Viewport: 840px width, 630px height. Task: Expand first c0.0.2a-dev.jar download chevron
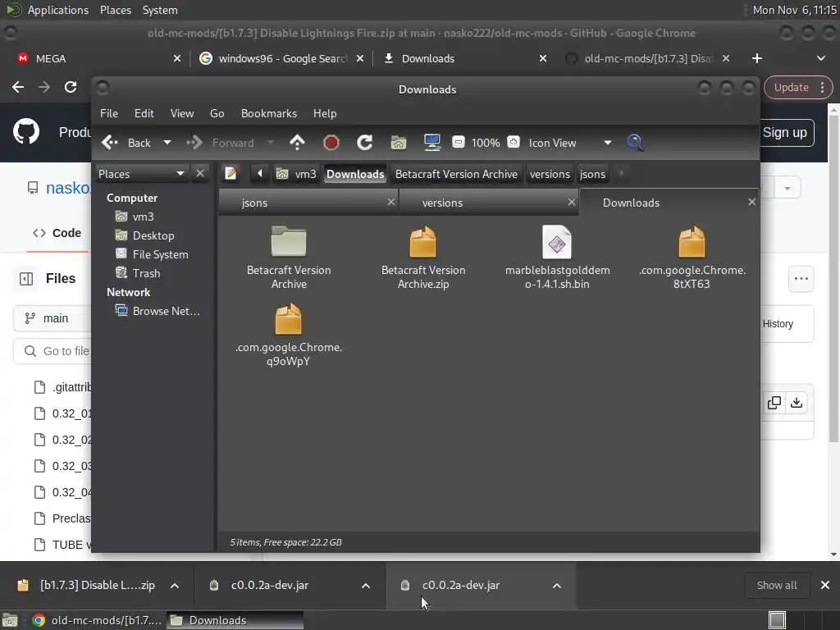coord(366,586)
